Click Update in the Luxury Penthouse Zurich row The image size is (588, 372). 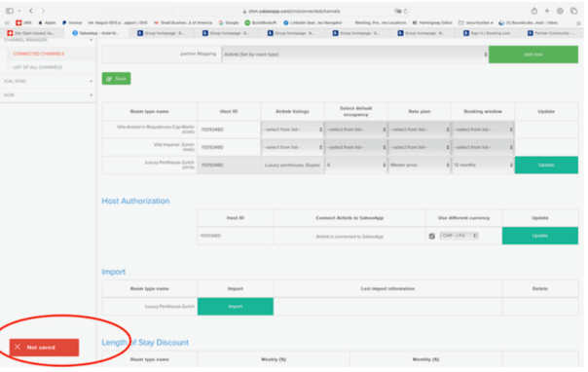point(546,165)
